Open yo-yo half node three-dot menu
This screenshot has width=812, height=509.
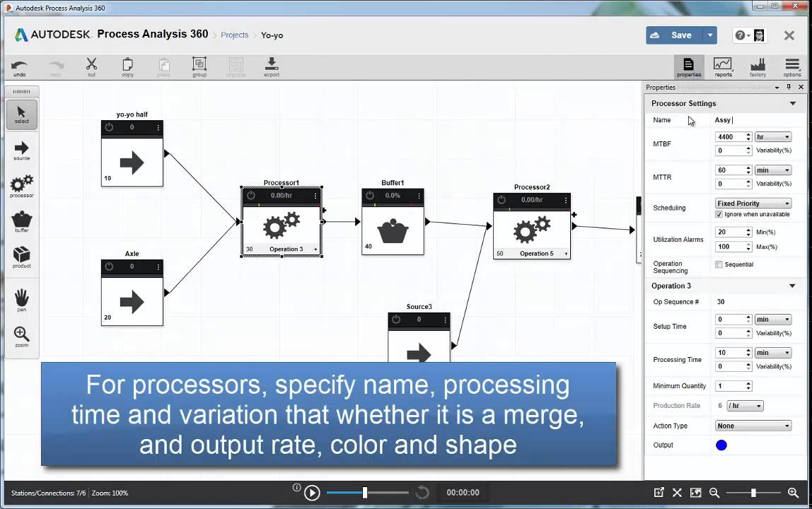[158, 127]
